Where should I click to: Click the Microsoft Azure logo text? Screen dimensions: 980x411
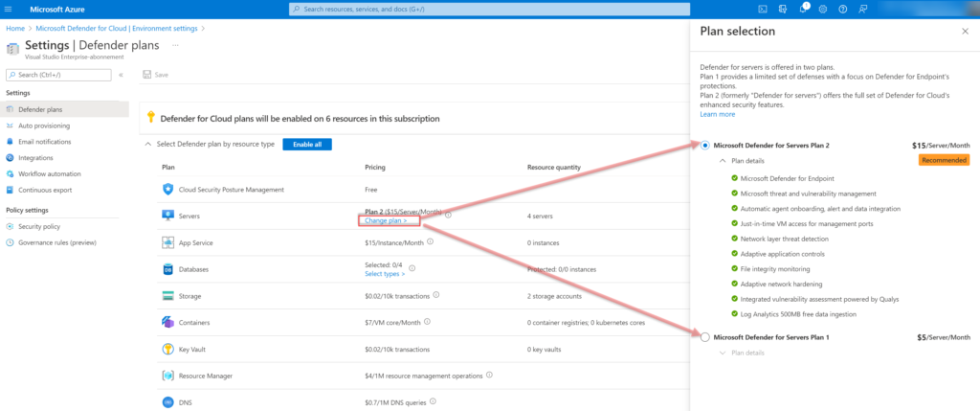(x=57, y=9)
